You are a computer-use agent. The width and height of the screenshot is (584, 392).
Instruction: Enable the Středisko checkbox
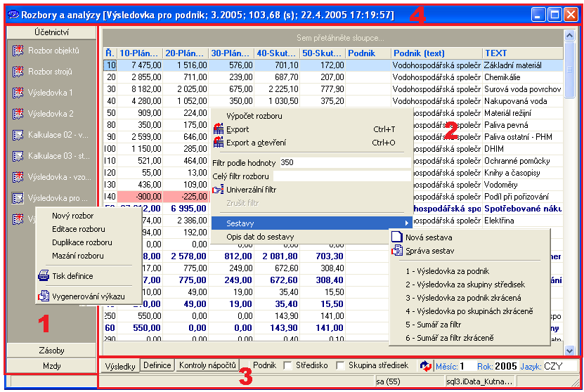click(x=287, y=365)
